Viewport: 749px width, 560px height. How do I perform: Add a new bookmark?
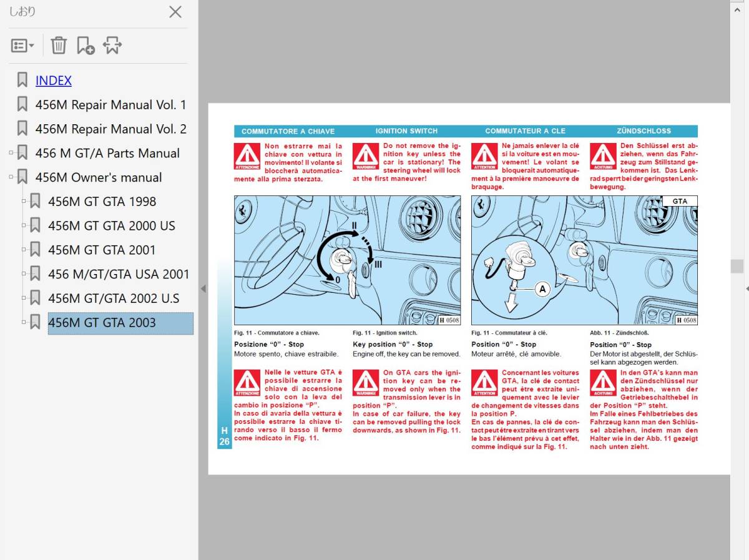pos(86,45)
